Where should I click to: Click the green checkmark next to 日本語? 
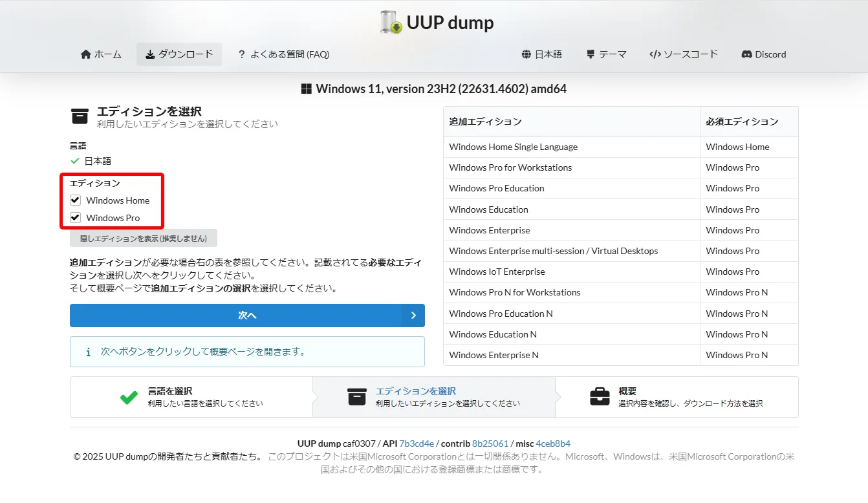74,161
